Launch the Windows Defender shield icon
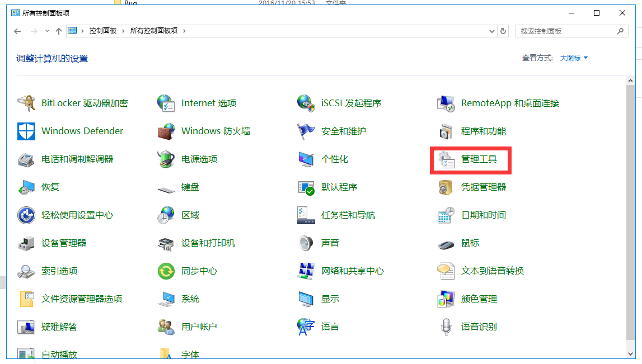This screenshot has width=642, height=364. (26, 131)
